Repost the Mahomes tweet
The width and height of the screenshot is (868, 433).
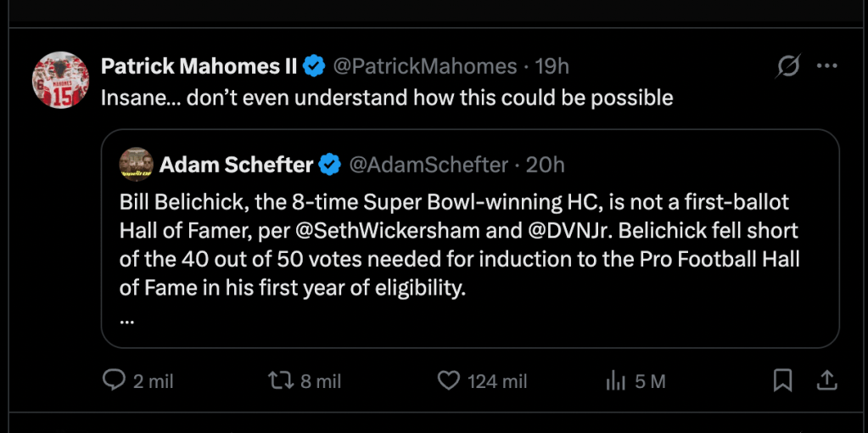[x=279, y=381]
